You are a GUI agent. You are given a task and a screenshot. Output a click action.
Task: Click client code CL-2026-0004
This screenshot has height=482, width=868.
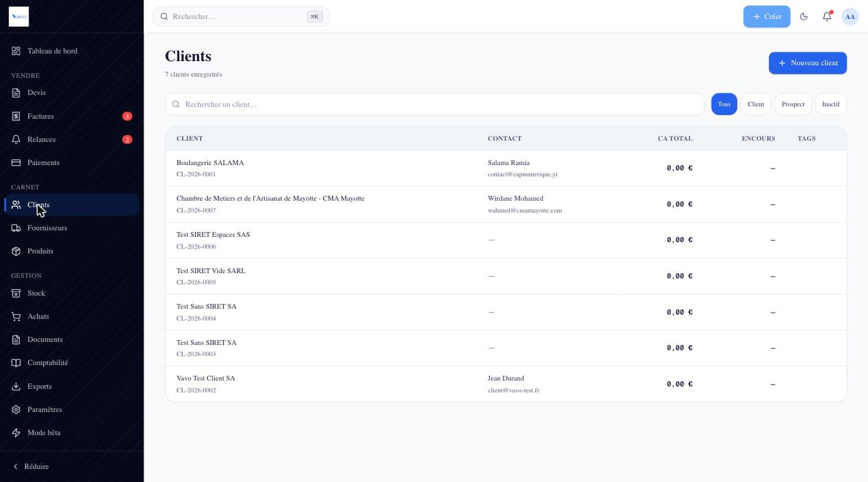coord(196,318)
